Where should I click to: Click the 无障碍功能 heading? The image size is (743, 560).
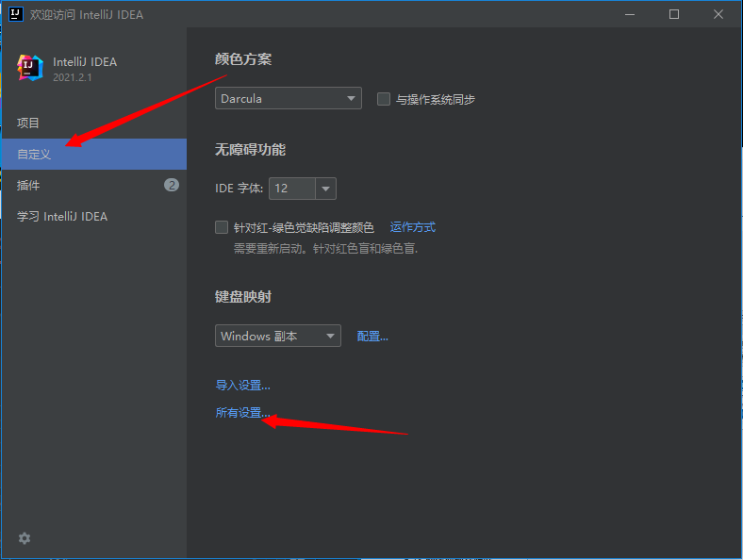click(250, 150)
